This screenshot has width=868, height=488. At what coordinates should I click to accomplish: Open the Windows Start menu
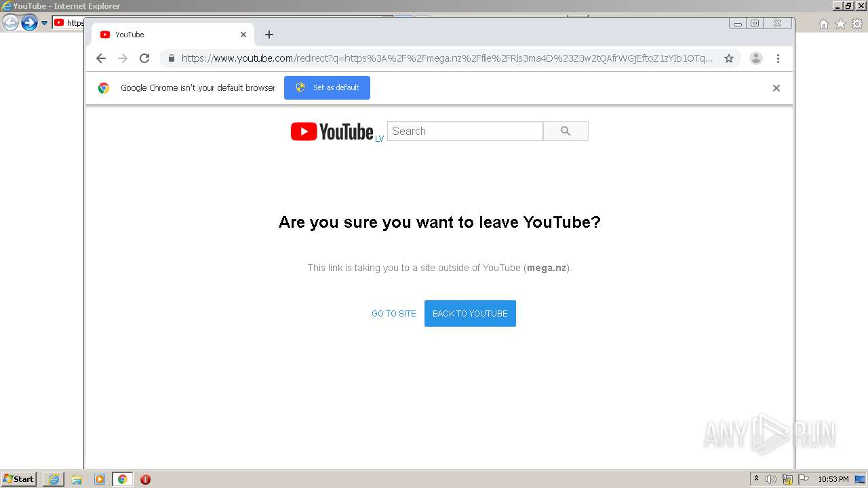point(19,479)
